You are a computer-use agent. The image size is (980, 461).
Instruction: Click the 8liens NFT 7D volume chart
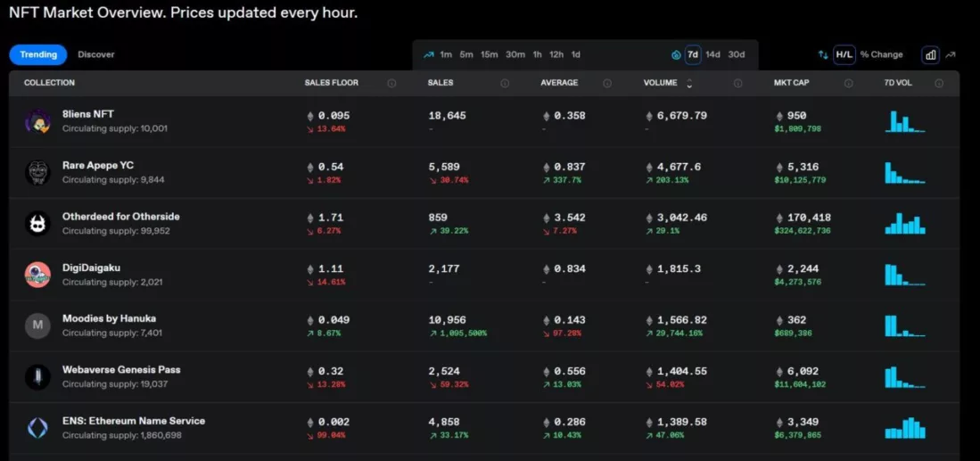(x=905, y=121)
